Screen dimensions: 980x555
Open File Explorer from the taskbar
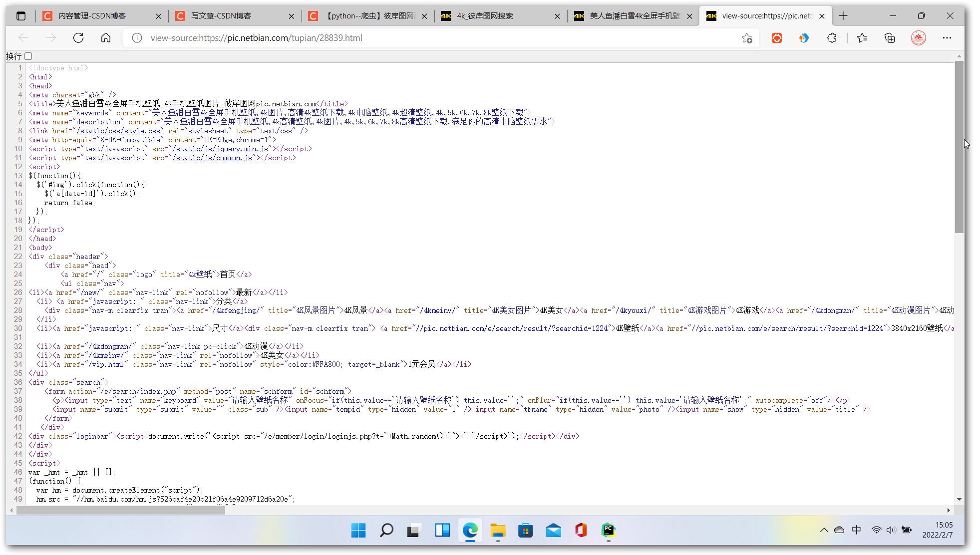tap(498, 530)
